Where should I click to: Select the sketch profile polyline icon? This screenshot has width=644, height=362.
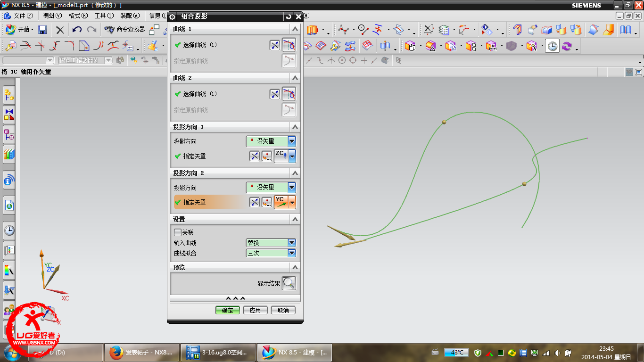343,30
